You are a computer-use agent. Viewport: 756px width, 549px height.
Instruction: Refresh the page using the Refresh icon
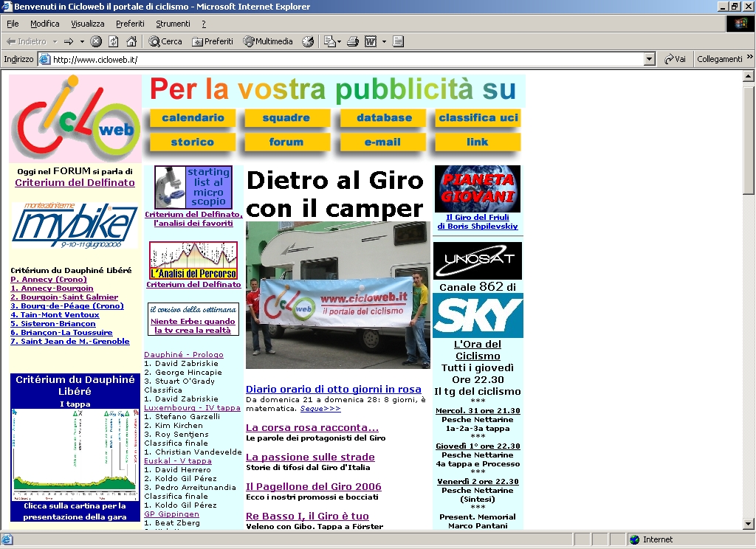(113, 41)
